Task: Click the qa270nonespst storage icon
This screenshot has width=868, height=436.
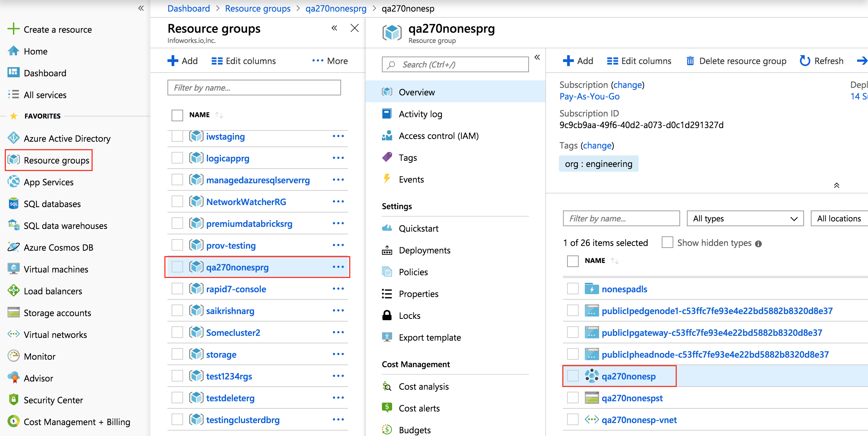Action: [592, 398]
